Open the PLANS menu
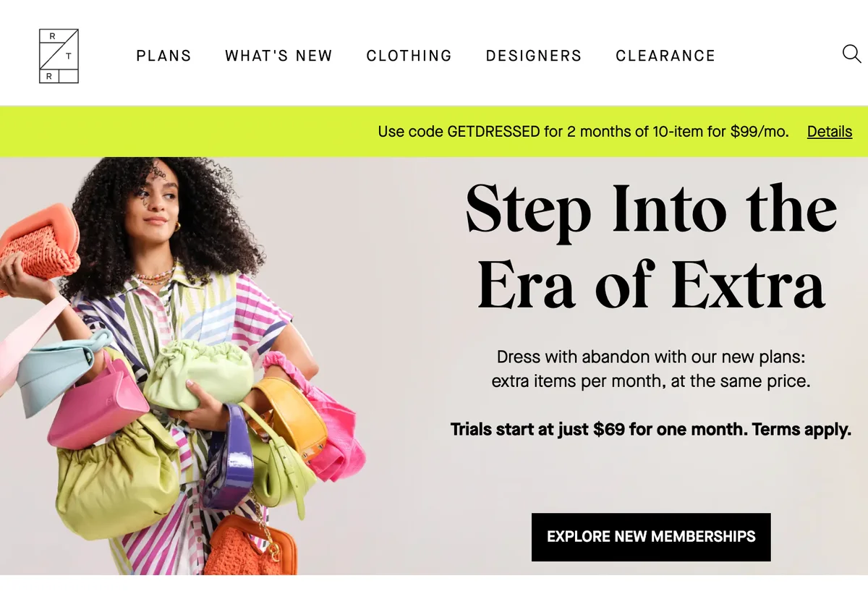 (164, 56)
